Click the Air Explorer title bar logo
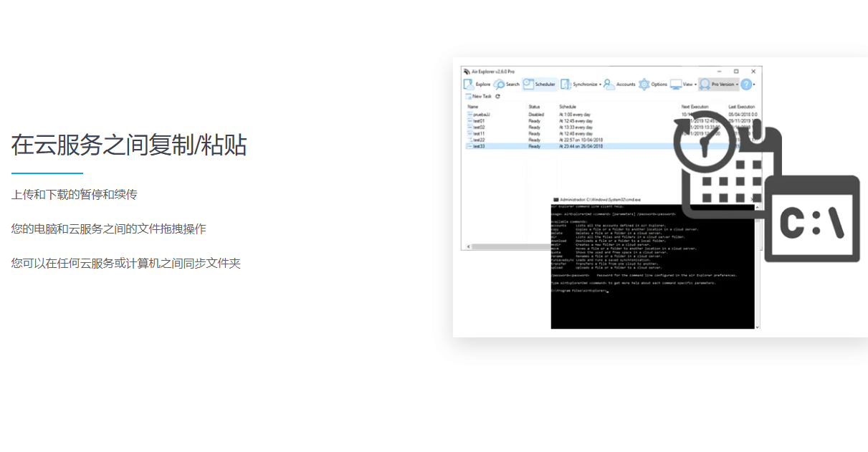Screen dimensions: 868x452 point(467,71)
